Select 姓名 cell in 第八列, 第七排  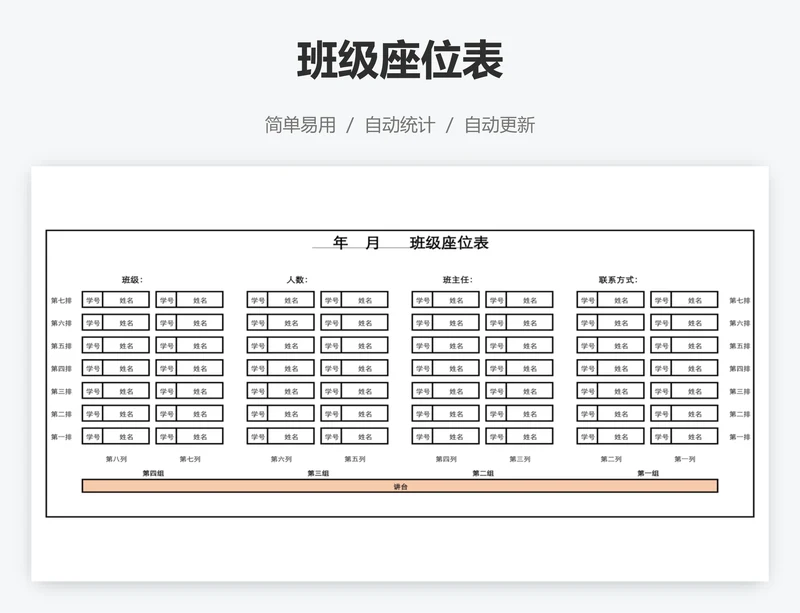coord(127,300)
